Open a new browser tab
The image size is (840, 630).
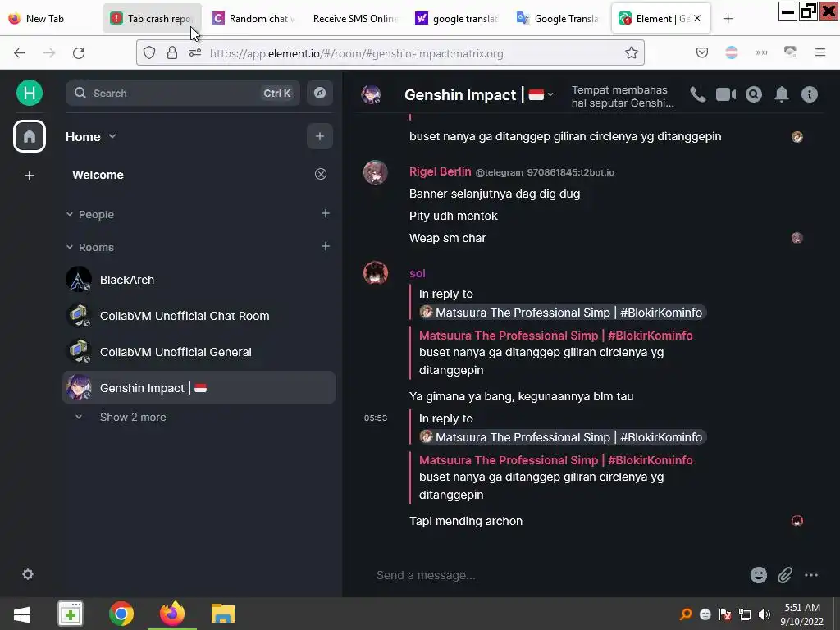click(728, 19)
